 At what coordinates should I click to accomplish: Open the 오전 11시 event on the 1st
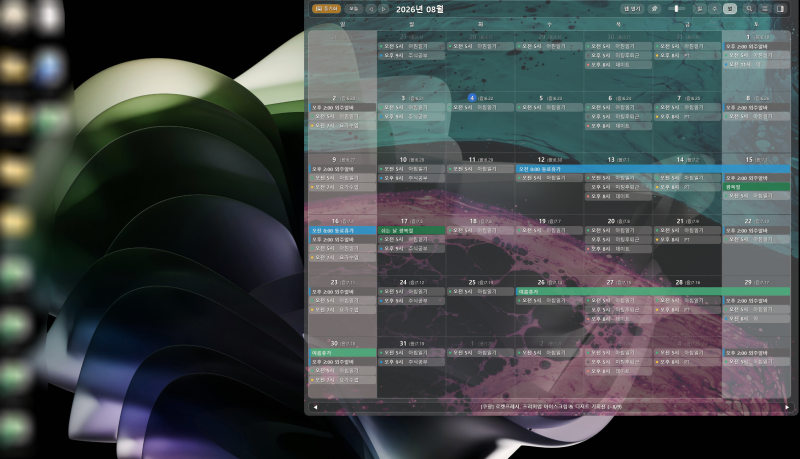coord(757,65)
